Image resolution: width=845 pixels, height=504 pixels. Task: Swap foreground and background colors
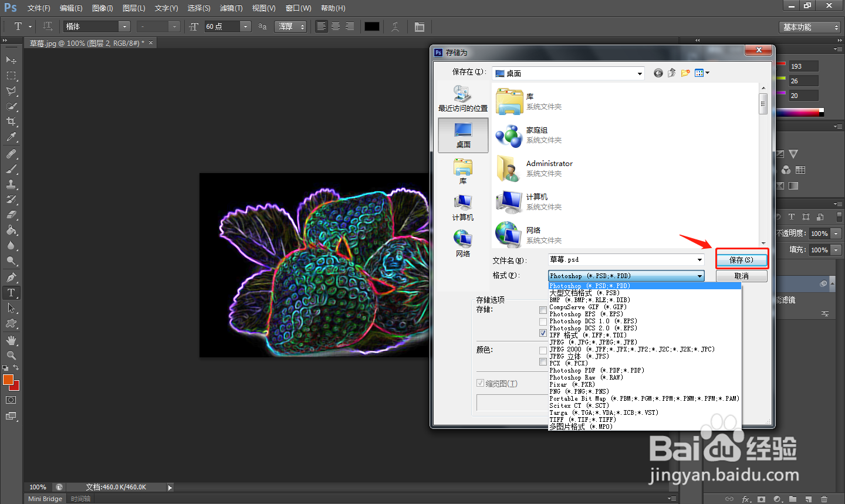16,368
